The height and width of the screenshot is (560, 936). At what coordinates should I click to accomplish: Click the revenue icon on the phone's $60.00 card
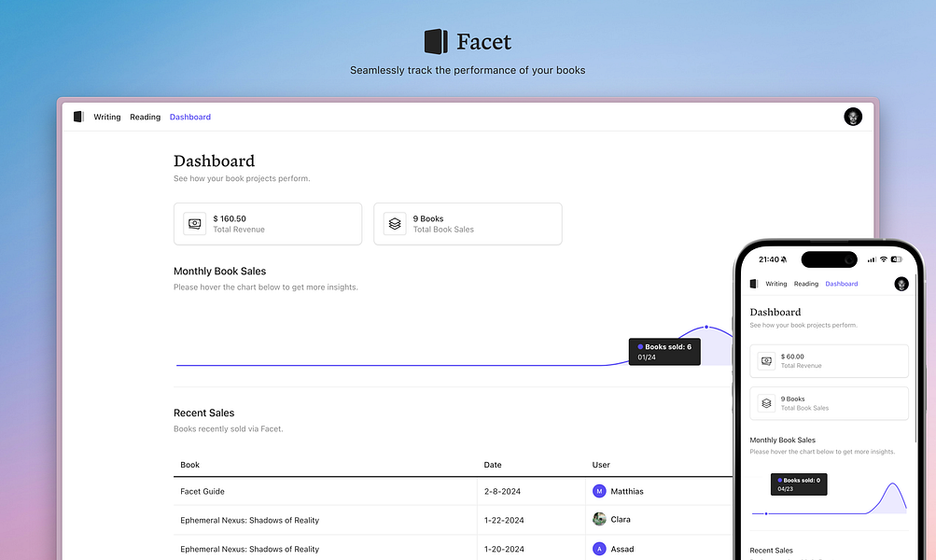[767, 361]
